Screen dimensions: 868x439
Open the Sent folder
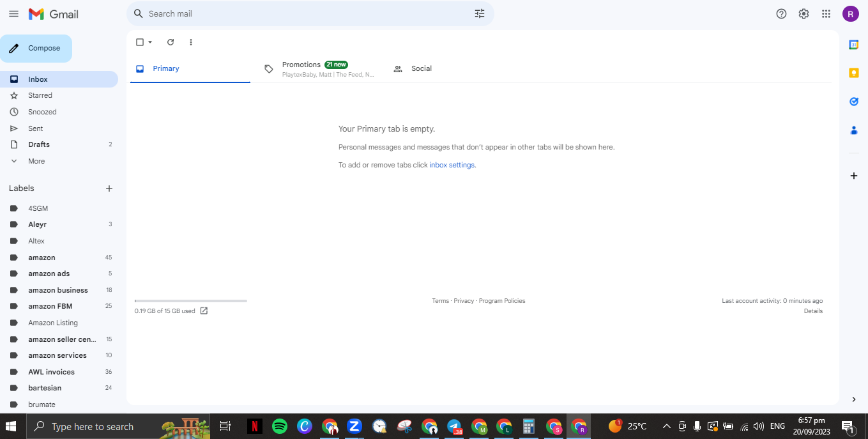pos(59,128)
